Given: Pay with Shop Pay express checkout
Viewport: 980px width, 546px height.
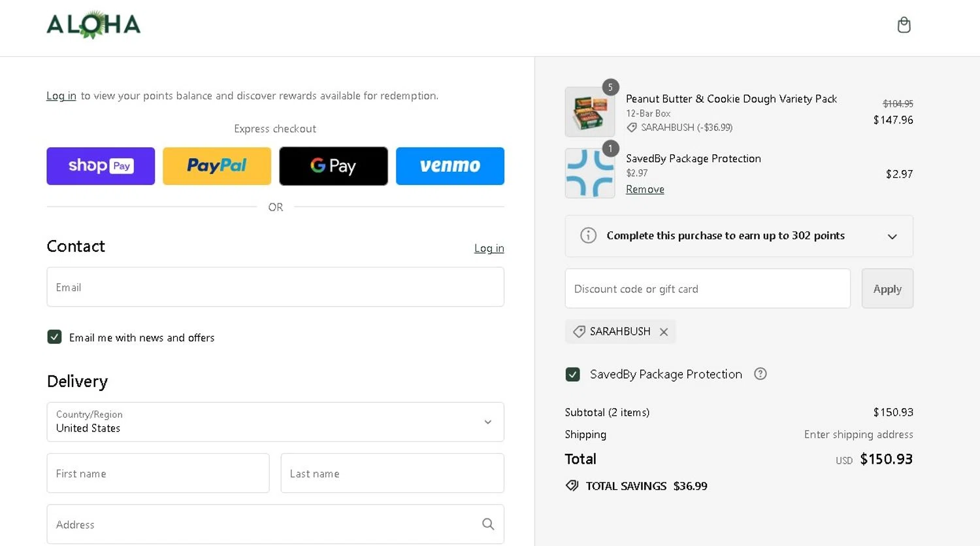Looking at the screenshot, I should 101,166.
